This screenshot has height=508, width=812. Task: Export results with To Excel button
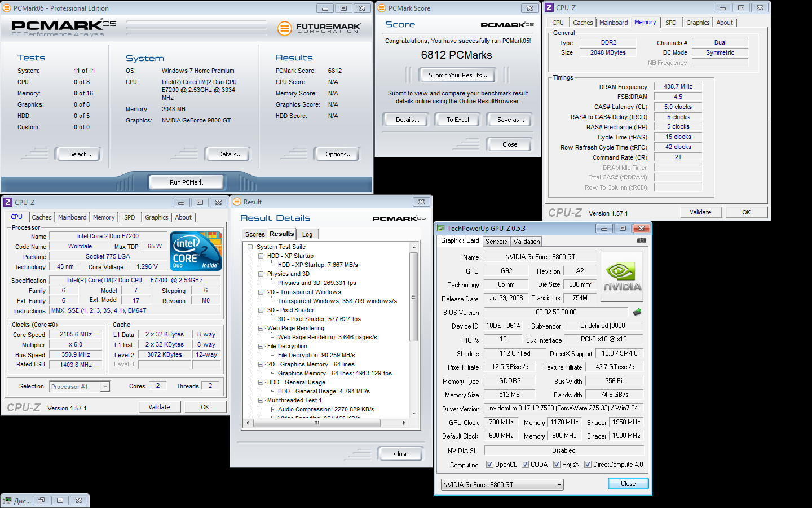(x=458, y=120)
